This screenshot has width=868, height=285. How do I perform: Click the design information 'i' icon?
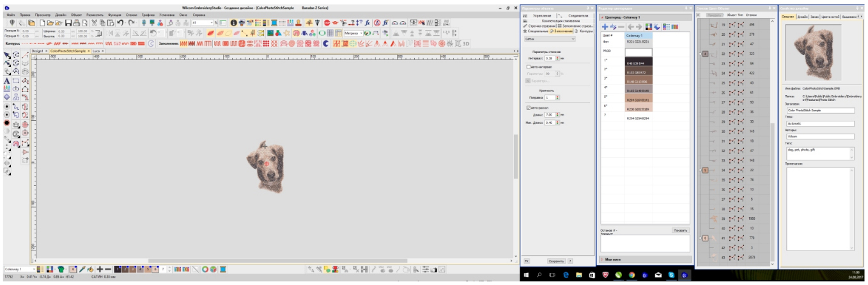click(235, 22)
